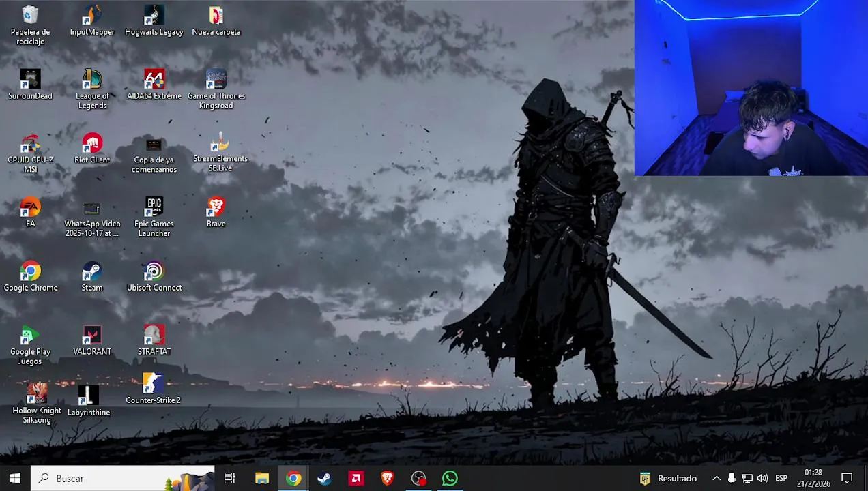Viewport: 868px width, 491px height.
Task: Open Task View in the taskbar
Action: point(230,479)
